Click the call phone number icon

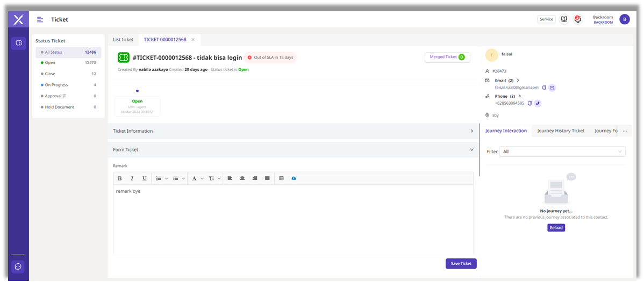coord(538,103)
